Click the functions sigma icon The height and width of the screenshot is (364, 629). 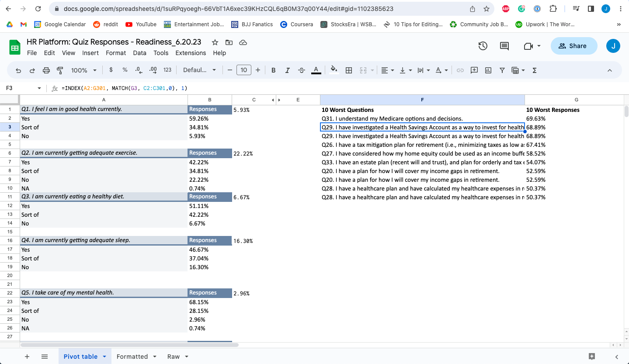point(534,70)
